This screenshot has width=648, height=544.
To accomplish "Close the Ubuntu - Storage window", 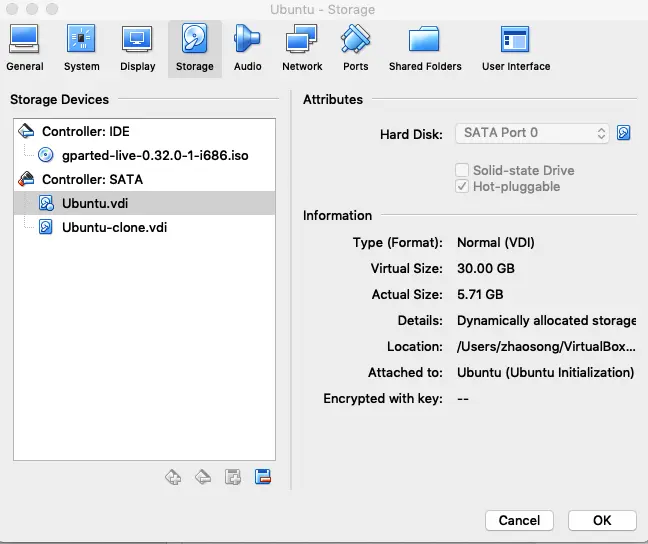I will pyautogui.click(x=12, y=9).
